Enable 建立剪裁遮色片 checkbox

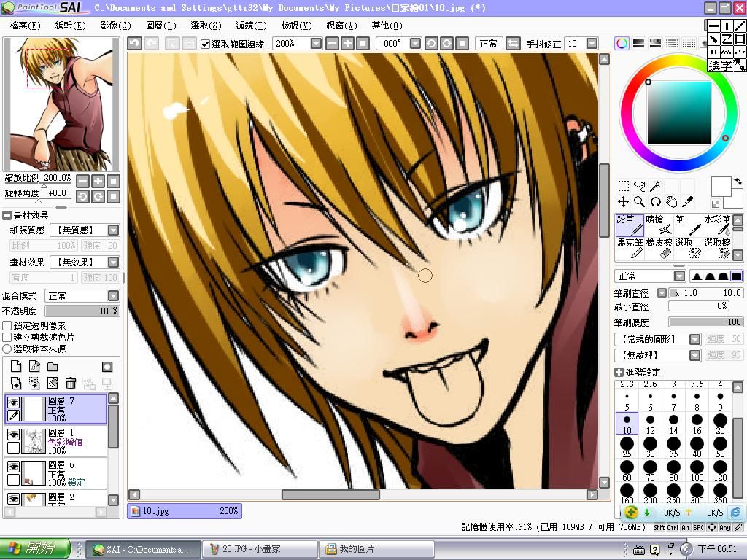[x=7, y=337]
